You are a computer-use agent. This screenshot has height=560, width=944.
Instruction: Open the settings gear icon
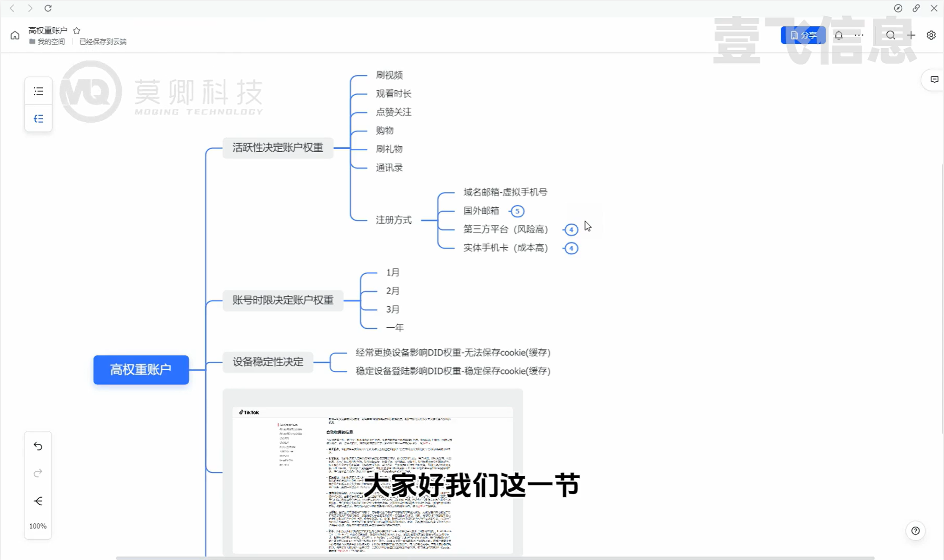(x=931, y=35)
